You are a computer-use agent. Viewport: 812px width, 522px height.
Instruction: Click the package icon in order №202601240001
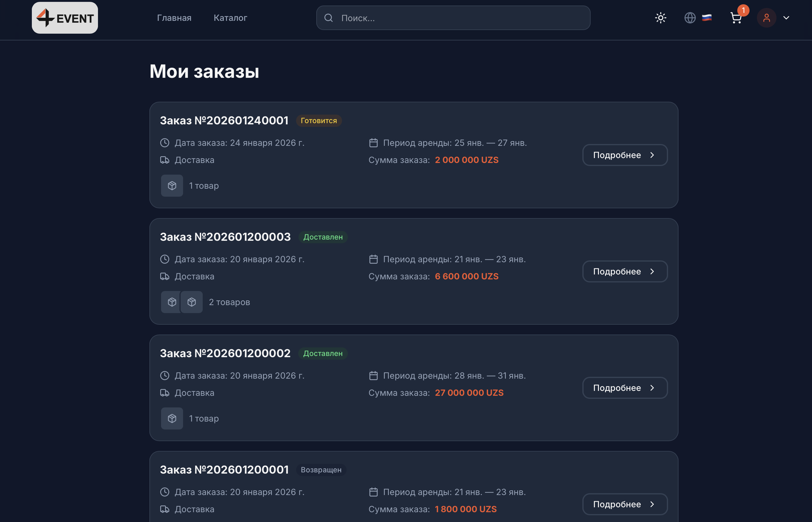172,185
